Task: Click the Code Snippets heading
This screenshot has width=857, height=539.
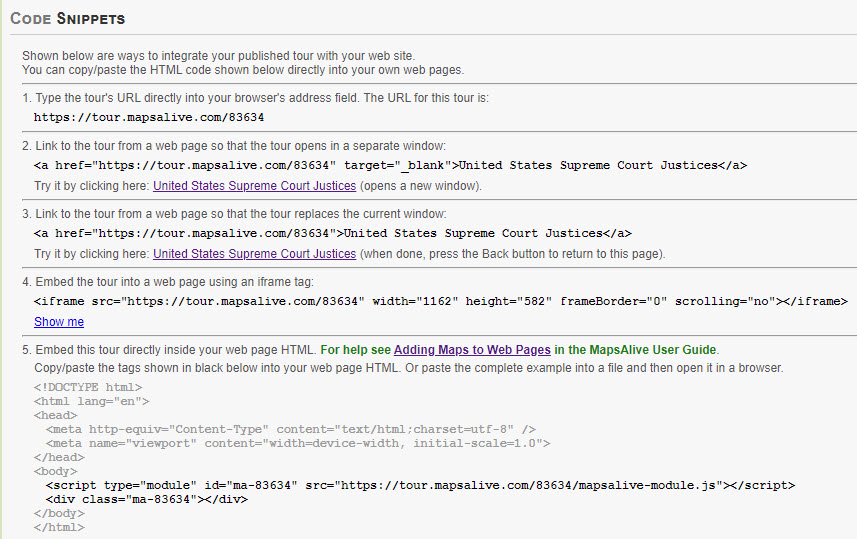Action: tap(68, 19)
